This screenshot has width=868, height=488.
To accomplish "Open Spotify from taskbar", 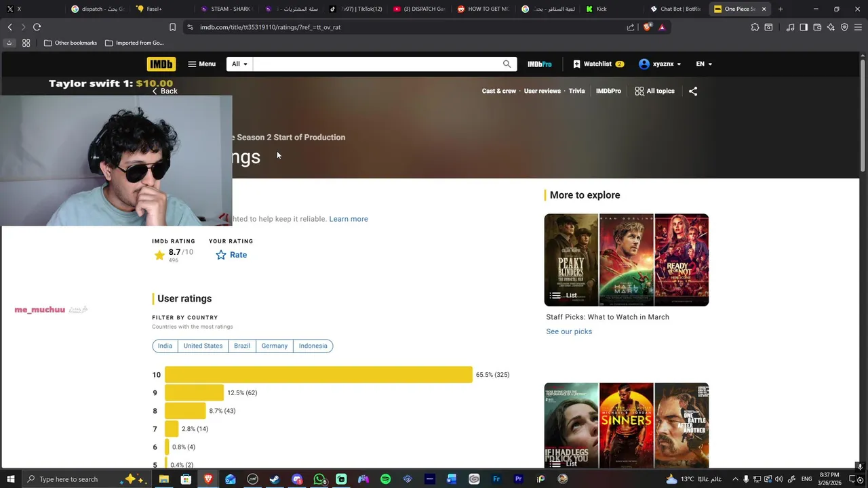I will pyautogui.click(x=386, y=479).
